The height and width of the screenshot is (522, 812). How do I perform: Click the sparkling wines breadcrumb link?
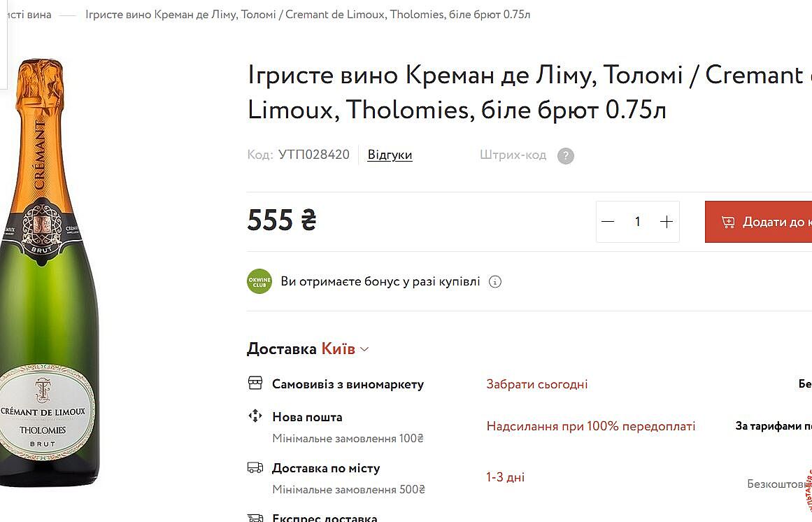[27, 15]
